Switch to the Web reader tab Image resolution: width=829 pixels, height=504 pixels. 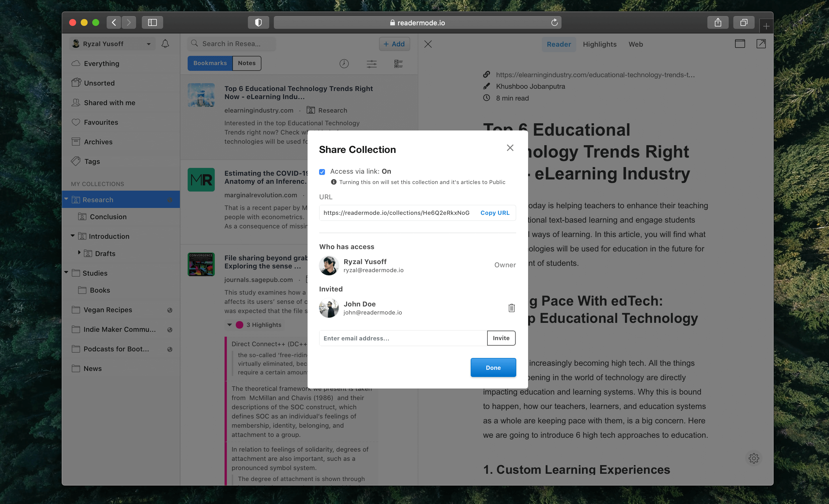(x=635, y=43)
